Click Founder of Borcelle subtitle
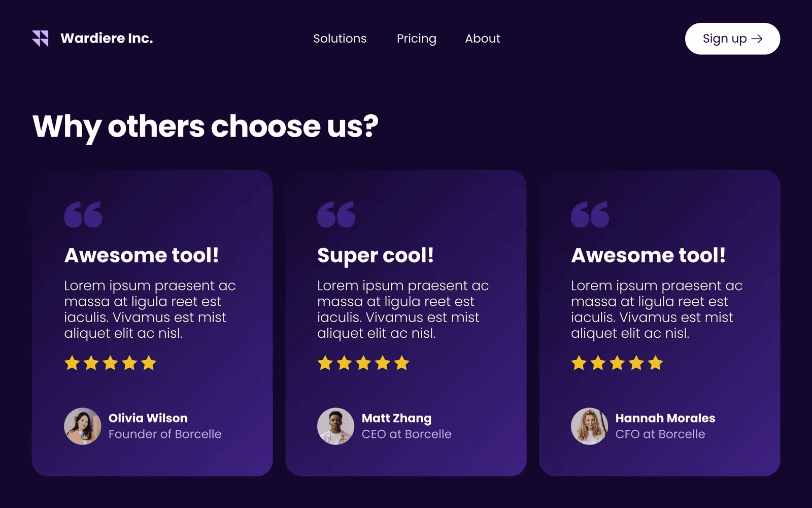Screen dimensions: 812x508 165,434
